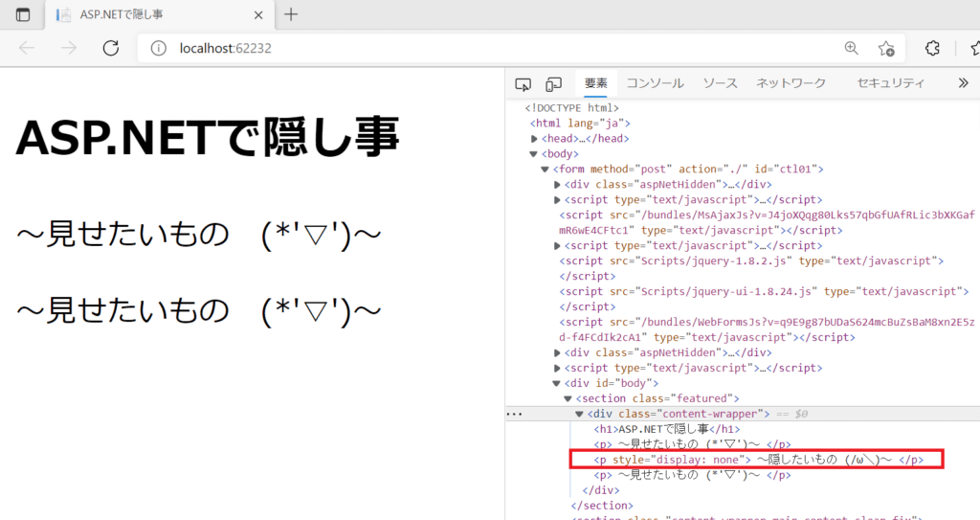
Task: Click the ASP.NETで隠し事 page heading
Action: pos(208,138)
